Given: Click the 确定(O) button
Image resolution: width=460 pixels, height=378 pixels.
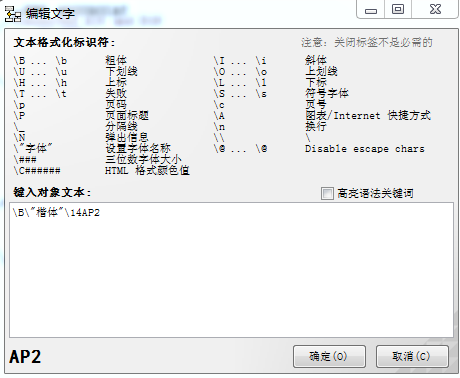Looking at the screenshot, I should click(329, 356).
